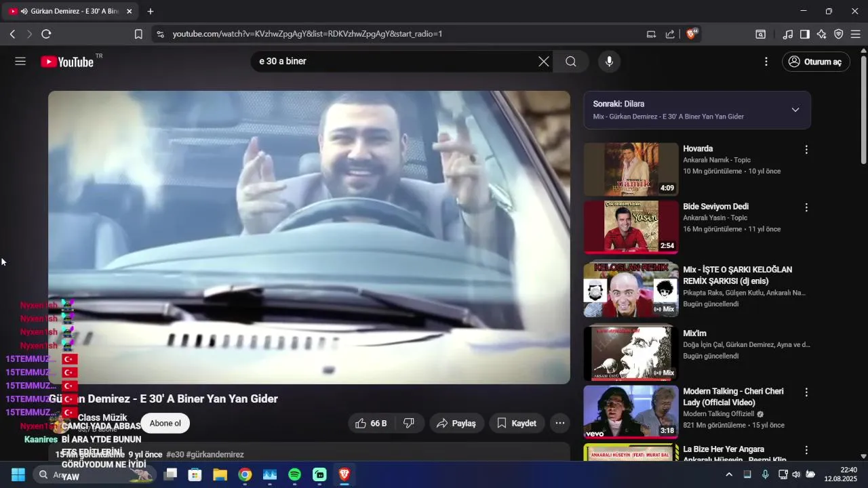Image resolution: width=868 pixels, height=488 pixels.
Task: Open YouTube settings three-dot menu
Action: [x=766, y=62]
